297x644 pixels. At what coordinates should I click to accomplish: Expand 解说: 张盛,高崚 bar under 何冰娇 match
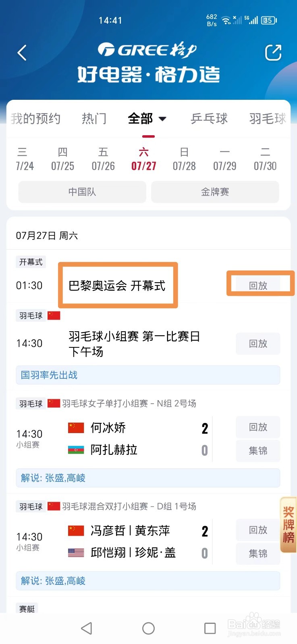[x=148, y=478]
